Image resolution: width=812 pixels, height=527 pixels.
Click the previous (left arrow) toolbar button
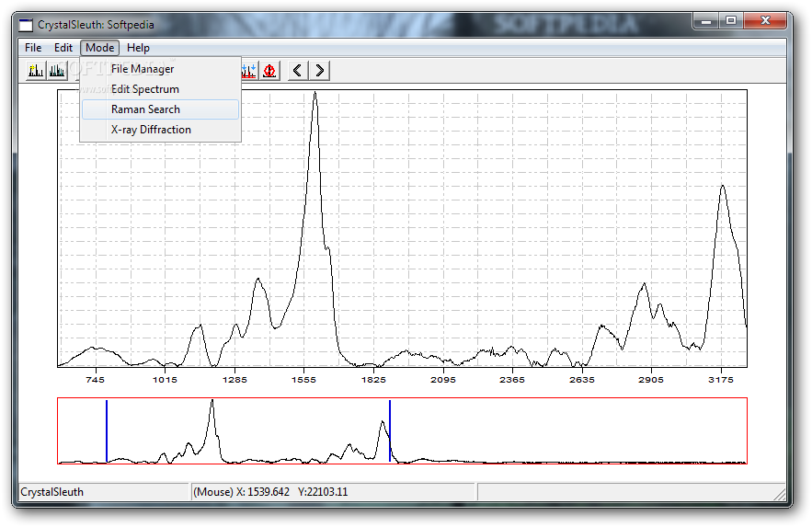(298, 71)
